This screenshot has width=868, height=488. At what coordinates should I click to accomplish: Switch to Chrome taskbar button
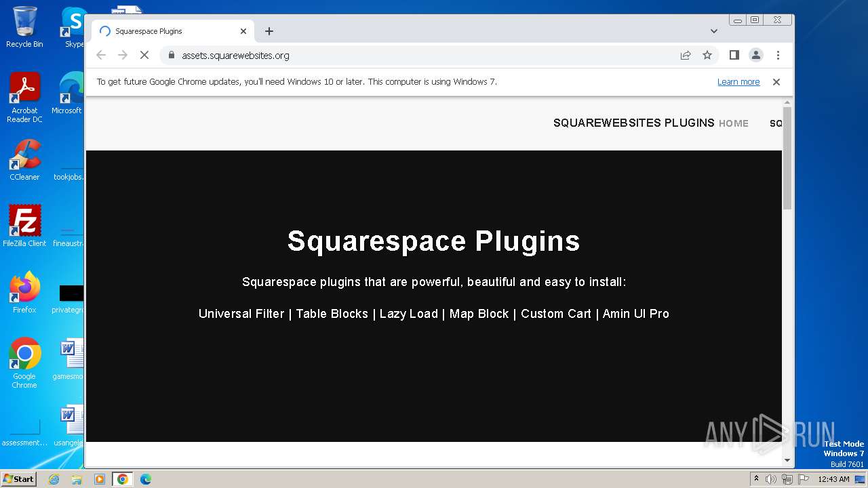[122, 479]
